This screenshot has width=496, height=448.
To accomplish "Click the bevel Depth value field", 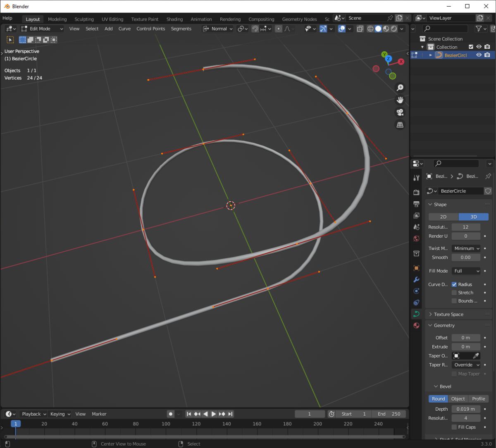I will click(x=466, y=409).
